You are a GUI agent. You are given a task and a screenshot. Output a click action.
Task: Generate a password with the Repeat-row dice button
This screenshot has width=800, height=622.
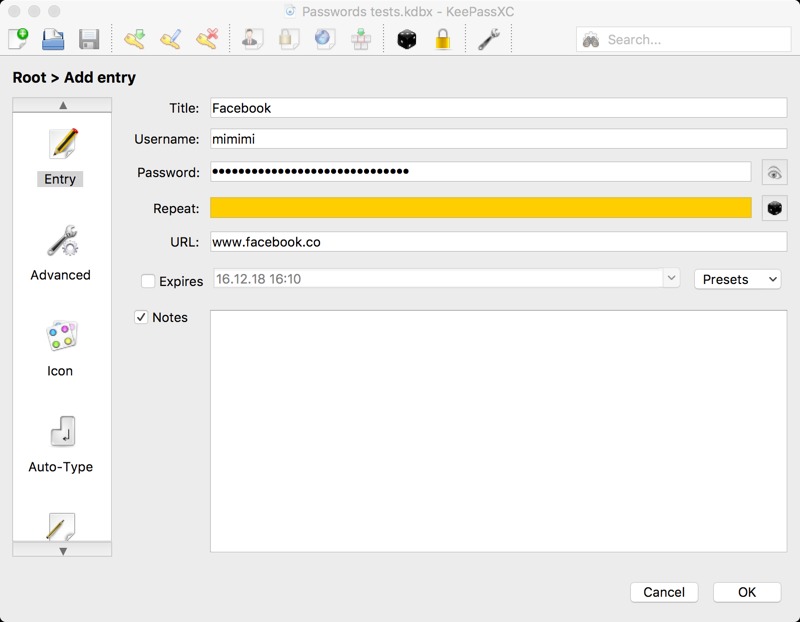point(774,208)
